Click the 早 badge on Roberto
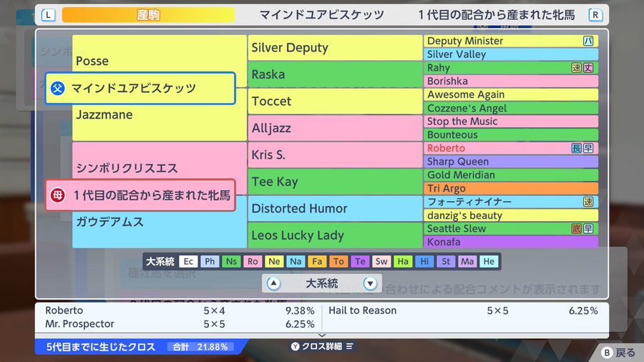Image resolution: width=644 pixels, height=362 pixels. click(588, 148)
